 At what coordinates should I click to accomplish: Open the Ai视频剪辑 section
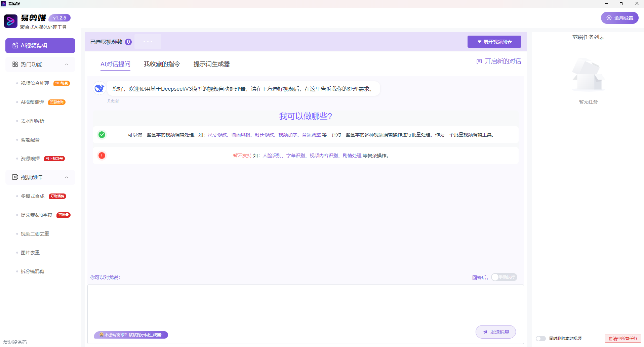coord(40,46)
